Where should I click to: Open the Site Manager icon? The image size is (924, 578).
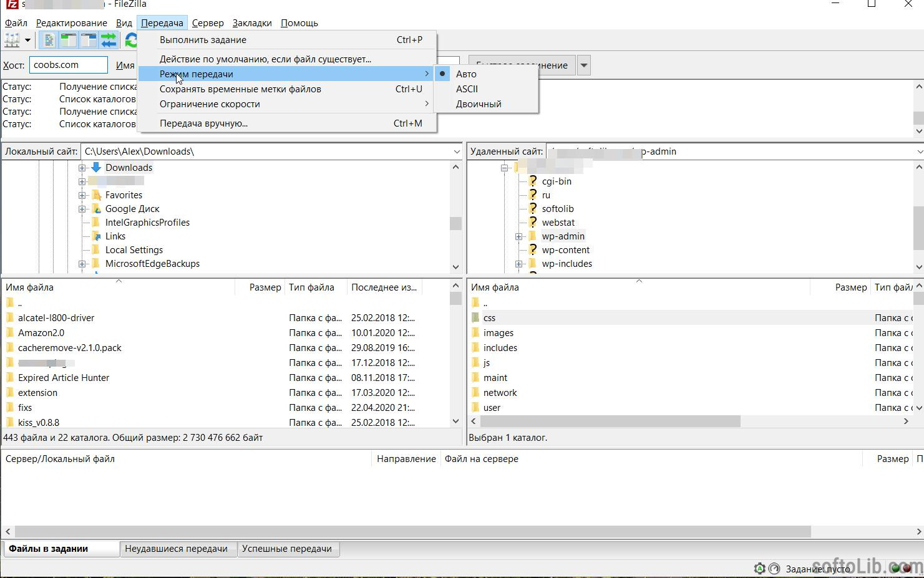click(12, 41)
